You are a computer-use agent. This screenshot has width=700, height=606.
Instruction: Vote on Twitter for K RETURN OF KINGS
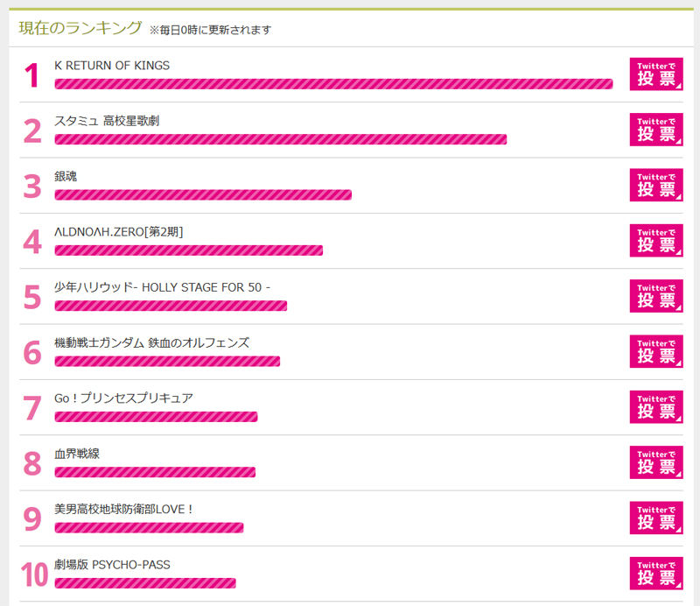click(x=656, y=74)
